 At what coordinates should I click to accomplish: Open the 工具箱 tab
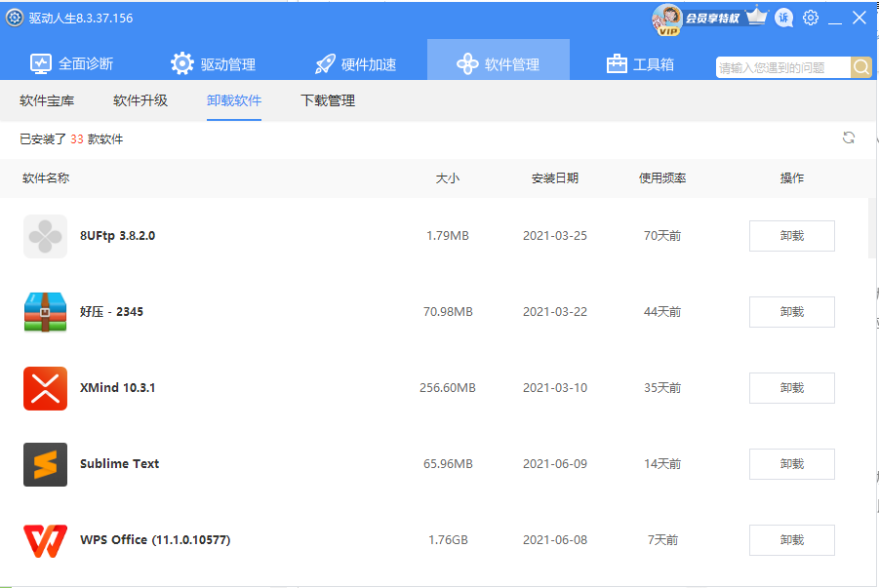[640, 64]
